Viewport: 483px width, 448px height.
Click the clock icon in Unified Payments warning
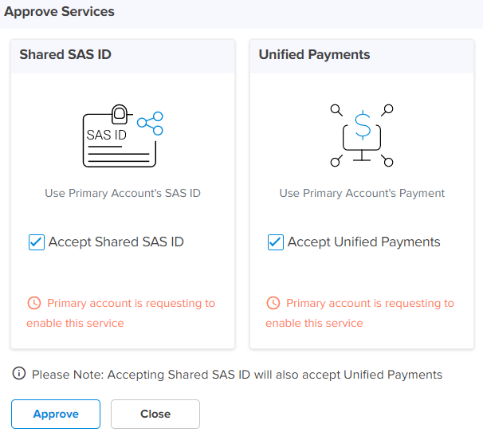(x=273, y=303)
